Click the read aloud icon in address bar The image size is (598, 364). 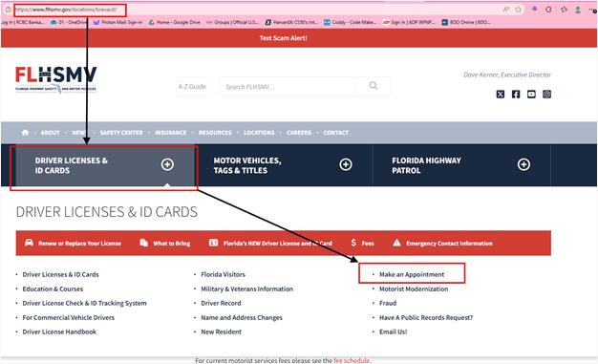click(x=506, y=10)
